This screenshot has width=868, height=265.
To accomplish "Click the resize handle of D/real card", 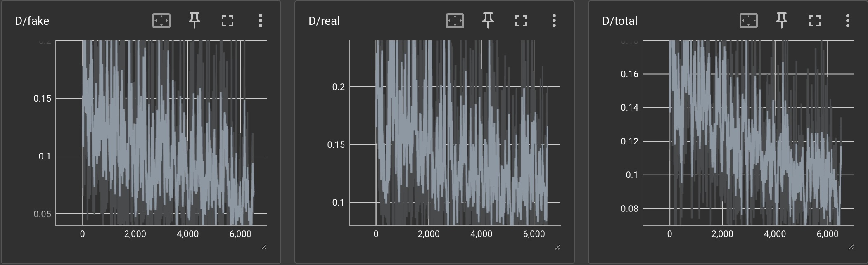I will coord(558,247).
